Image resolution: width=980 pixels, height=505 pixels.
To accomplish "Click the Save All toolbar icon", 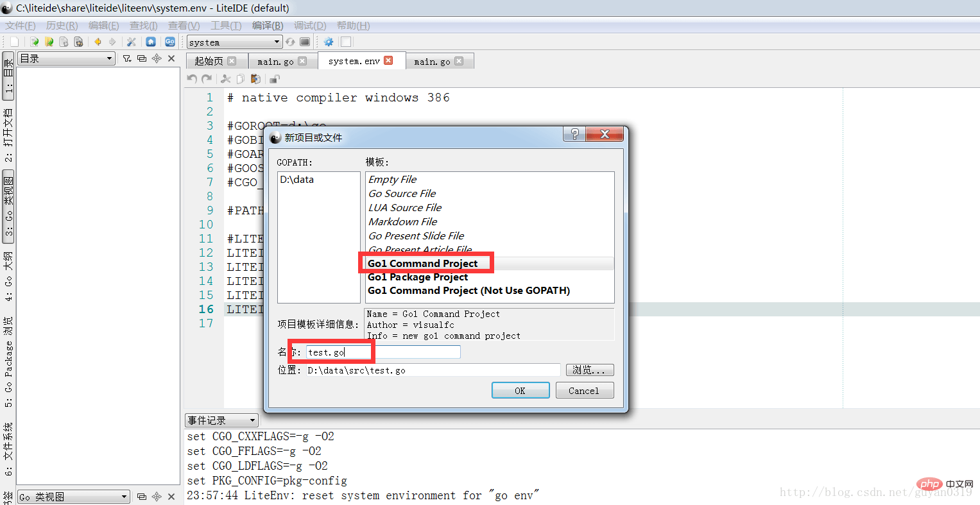I will click(x=78, y=42).
